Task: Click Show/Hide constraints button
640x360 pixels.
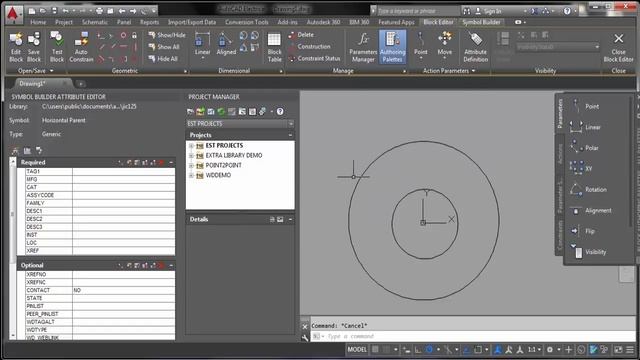Action: (167, 35)
